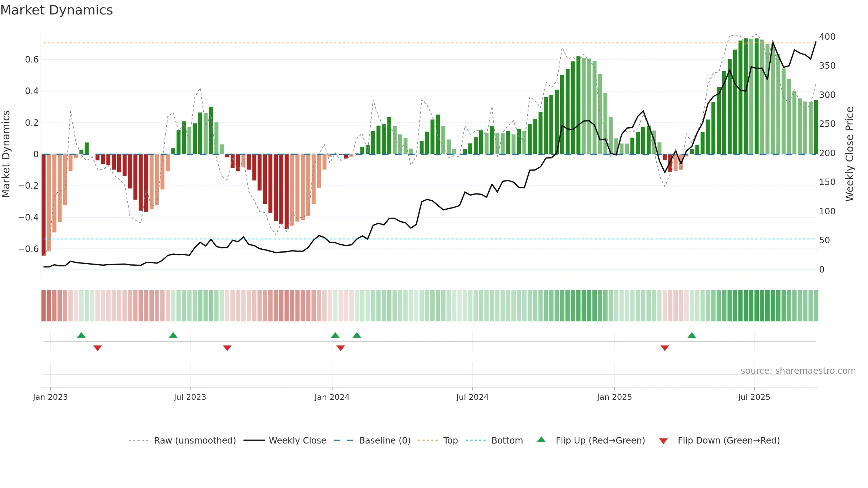Toggle the Baseline (0) legend entry
868x488 pixels.
tap(372, 440)
